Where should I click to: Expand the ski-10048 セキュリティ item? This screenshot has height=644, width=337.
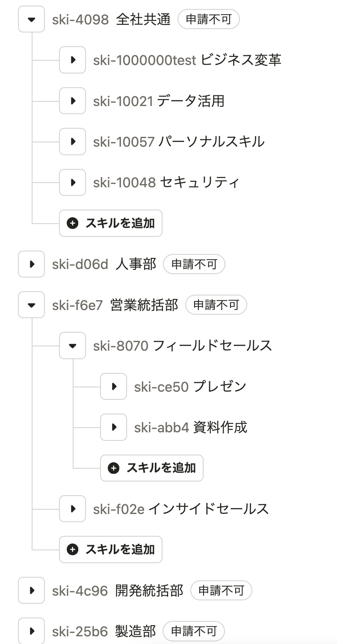pyautogui.click(x=72, y=182)
